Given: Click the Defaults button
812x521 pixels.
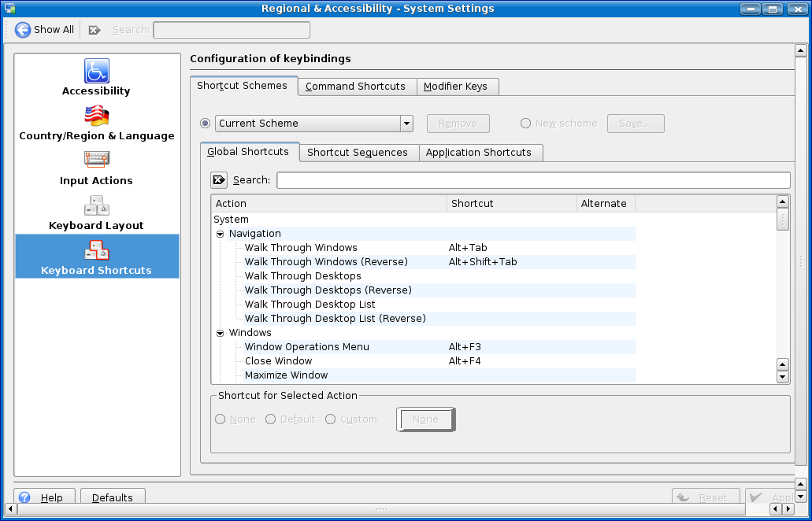Looking at the screenshot, I should tap(113, 497).
